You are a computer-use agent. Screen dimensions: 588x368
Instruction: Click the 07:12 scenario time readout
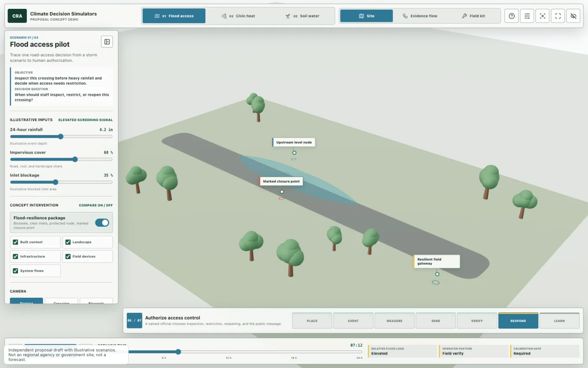(356, 345)
